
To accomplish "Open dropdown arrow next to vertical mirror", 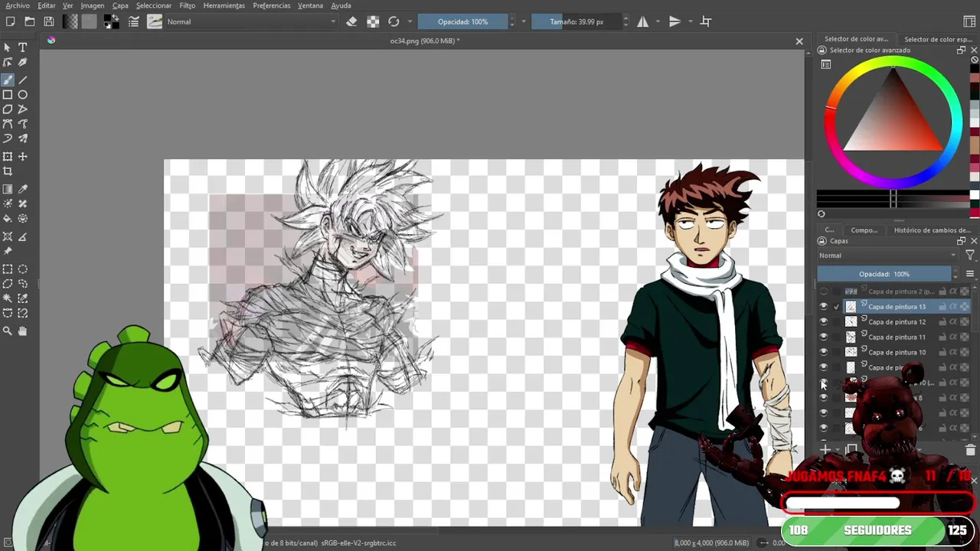I will [x=691, y=21].
